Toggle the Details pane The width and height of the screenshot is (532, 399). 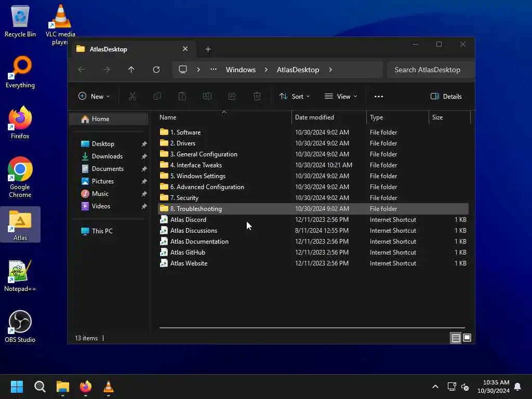446,96
